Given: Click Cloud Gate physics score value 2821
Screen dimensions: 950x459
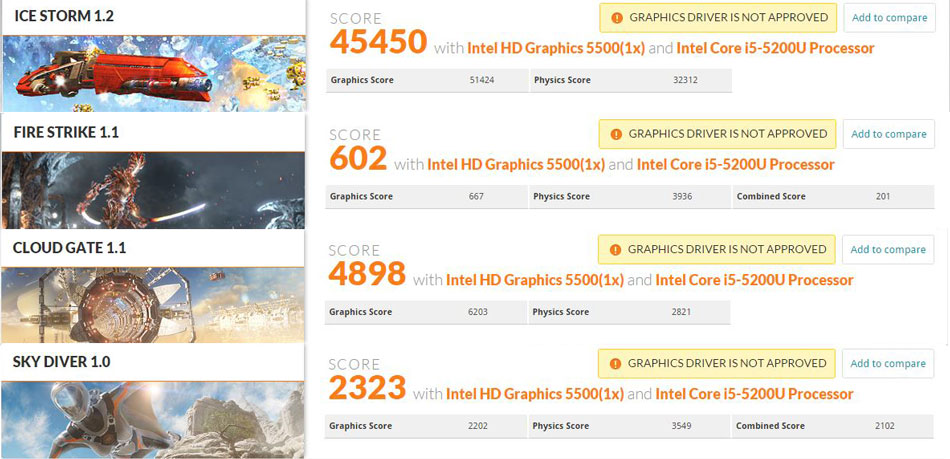Looking at the screenshot, I should point(682,312).
